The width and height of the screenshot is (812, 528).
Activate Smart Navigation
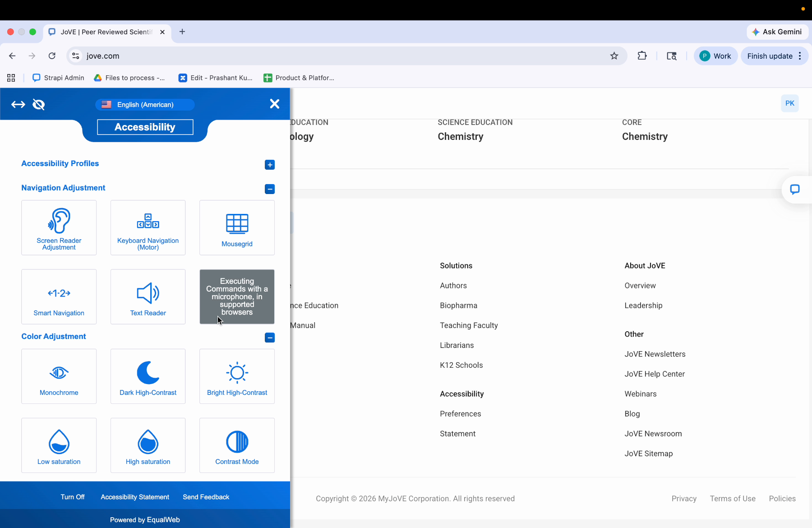[x=59, y=297]
